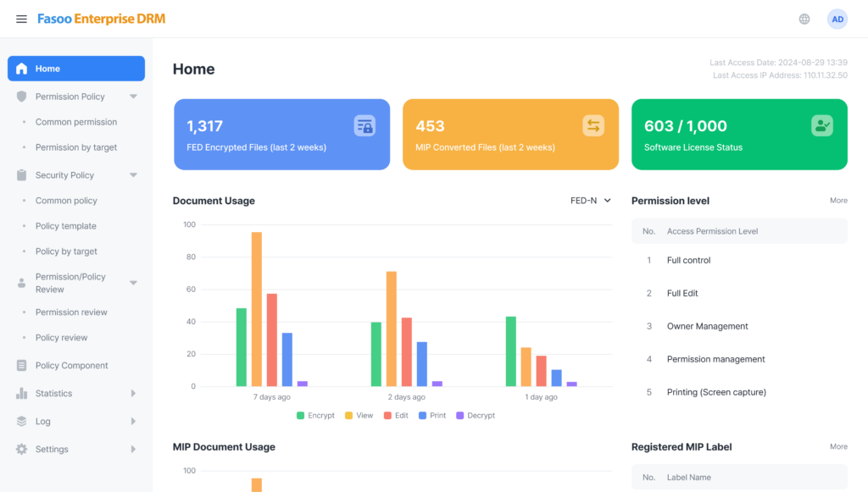This screenshot has height=492, width=868.
Task: Click the Print legend color swatch
Action: pos(423,416)
